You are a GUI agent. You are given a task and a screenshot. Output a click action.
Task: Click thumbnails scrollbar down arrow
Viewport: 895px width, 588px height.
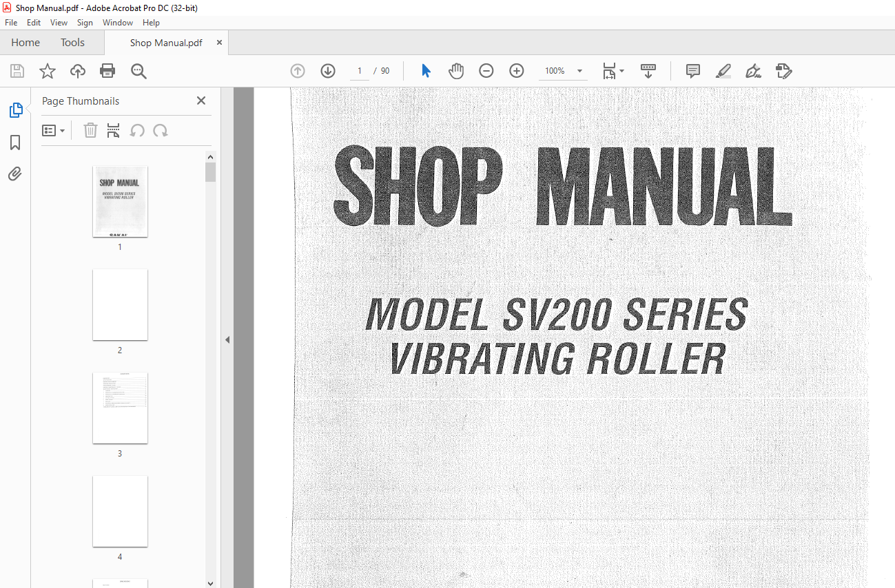click(x=211, y=582)
